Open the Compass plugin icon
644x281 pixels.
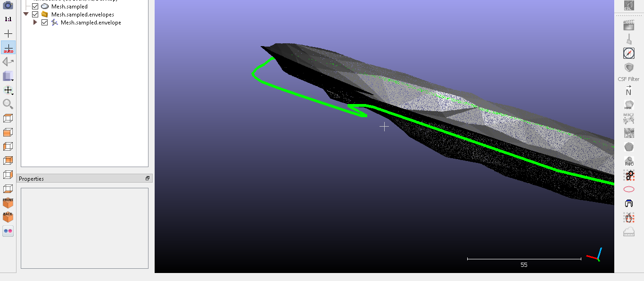tap(628, 53)
